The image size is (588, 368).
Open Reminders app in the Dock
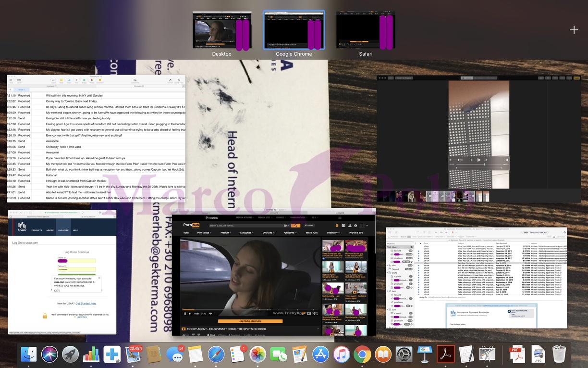pos(237,355)
